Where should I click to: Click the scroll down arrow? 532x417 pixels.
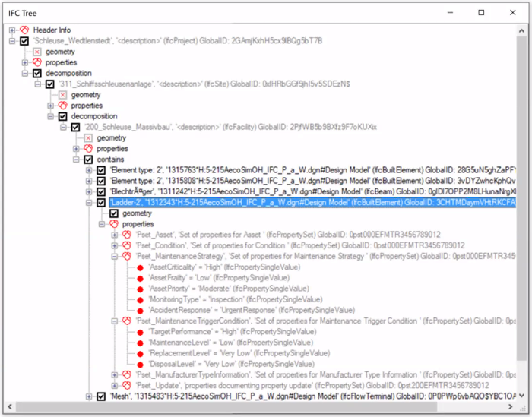click(x=521, y=396)
